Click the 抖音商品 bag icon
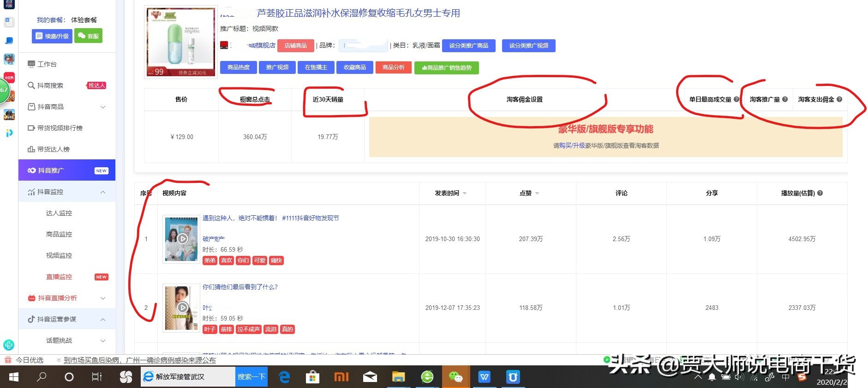 31,107
